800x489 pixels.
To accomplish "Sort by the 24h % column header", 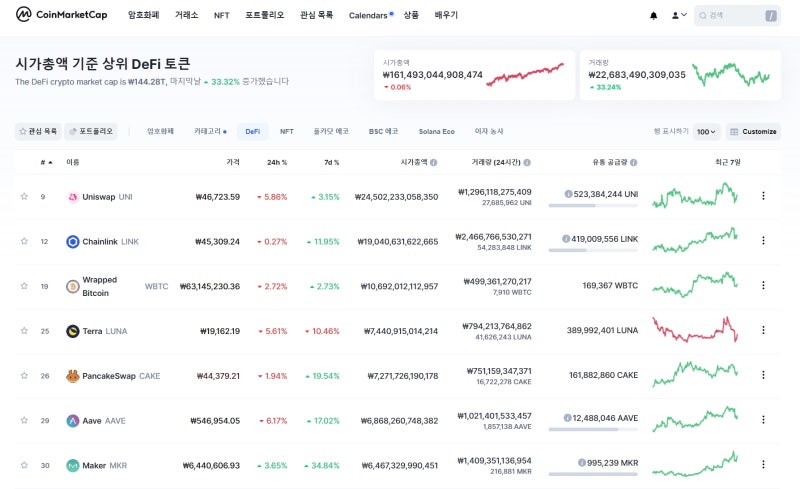I will pyautogui.click(x=277, y=162).
